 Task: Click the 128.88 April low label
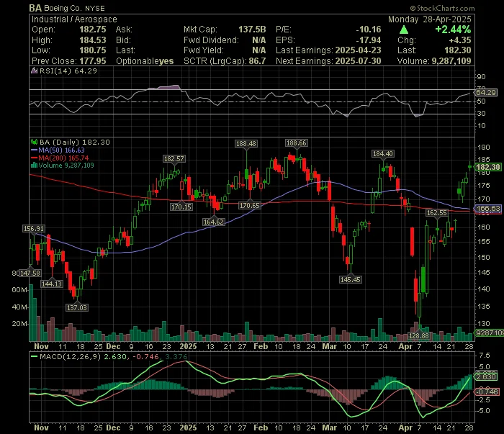419,335
